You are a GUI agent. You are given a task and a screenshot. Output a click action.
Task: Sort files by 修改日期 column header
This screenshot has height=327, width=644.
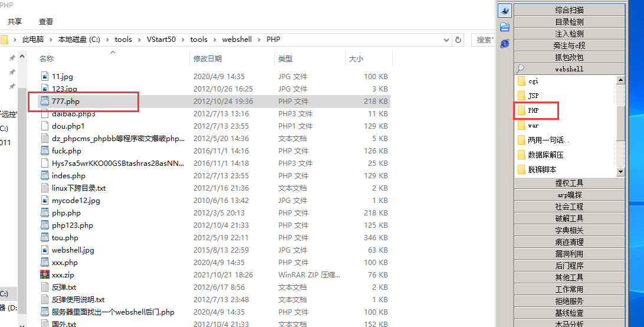(208, 59)
